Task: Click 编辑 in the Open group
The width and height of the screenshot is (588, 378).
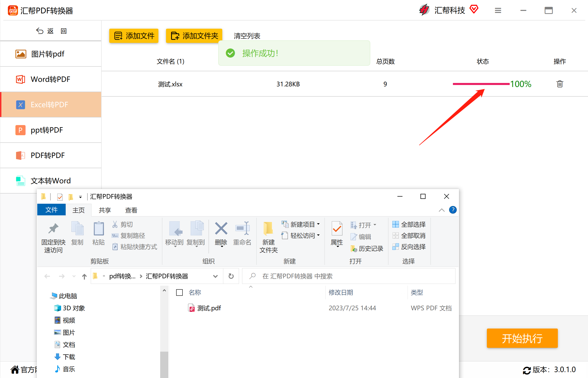Action: tap(361, 237)
